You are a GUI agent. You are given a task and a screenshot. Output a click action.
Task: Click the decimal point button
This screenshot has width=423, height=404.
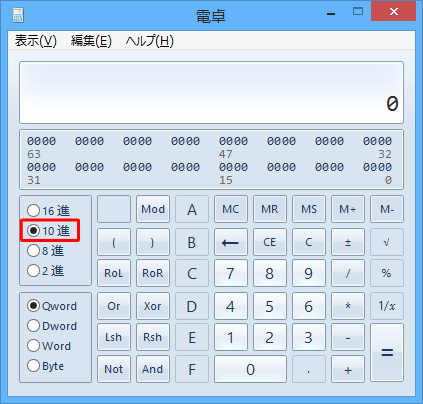click(309, 369)
